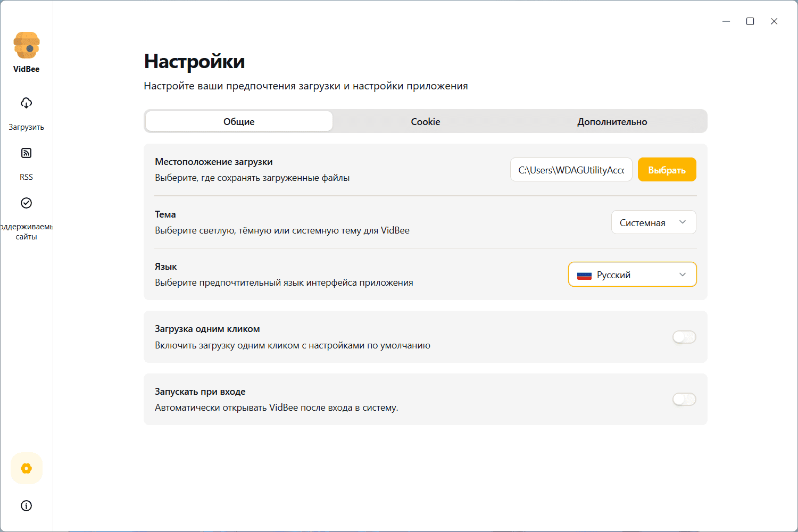Click the Выберите, где сохранять загруженные файлы text

(252, 178)
